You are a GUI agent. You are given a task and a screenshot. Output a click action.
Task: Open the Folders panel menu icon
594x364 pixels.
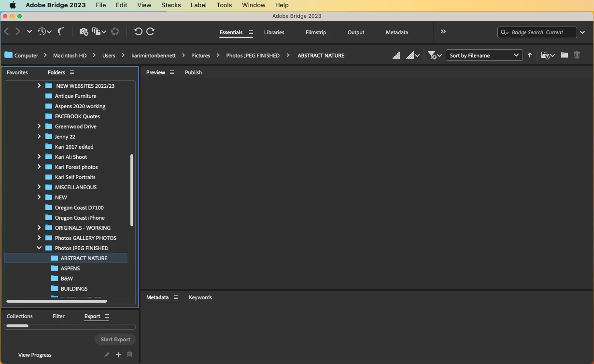point(72,72)
